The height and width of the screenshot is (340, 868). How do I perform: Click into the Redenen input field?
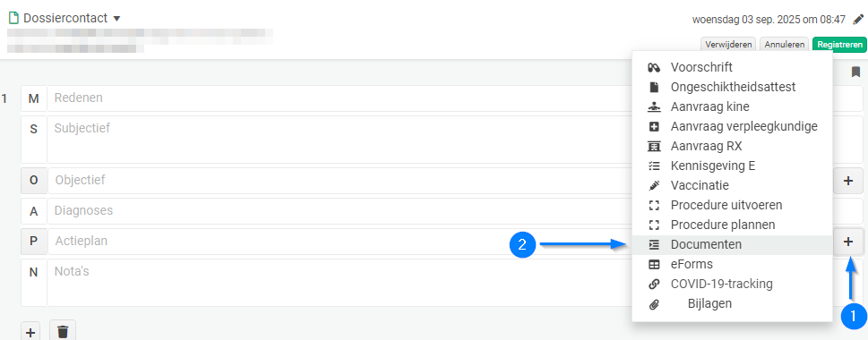point(339,98)
